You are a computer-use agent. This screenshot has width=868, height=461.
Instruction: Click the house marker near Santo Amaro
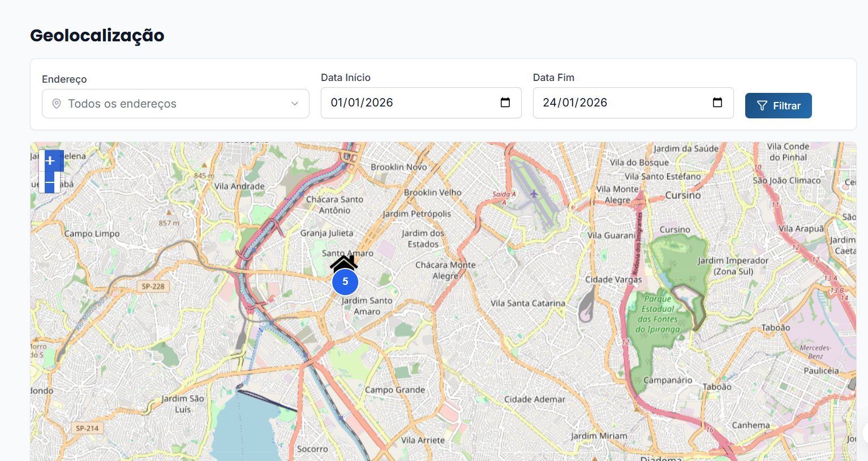click(x=344, y=263)
